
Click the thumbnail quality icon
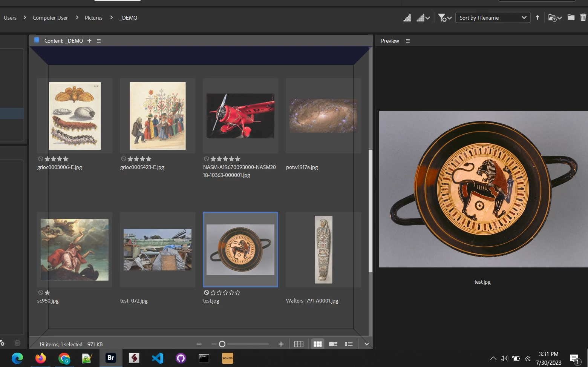(x=407, y=18)
